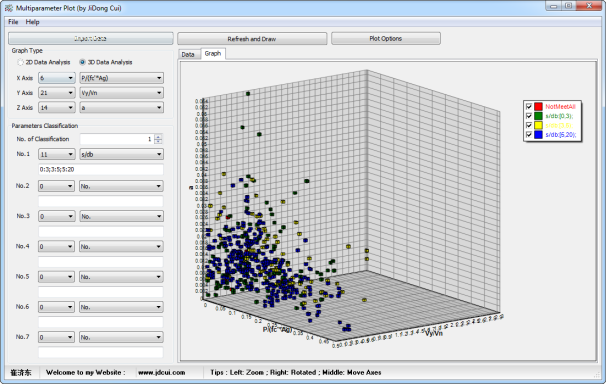606x384 pixels.
Task: Increase No. of Classification with up arrow
Action: click(158, 137)
